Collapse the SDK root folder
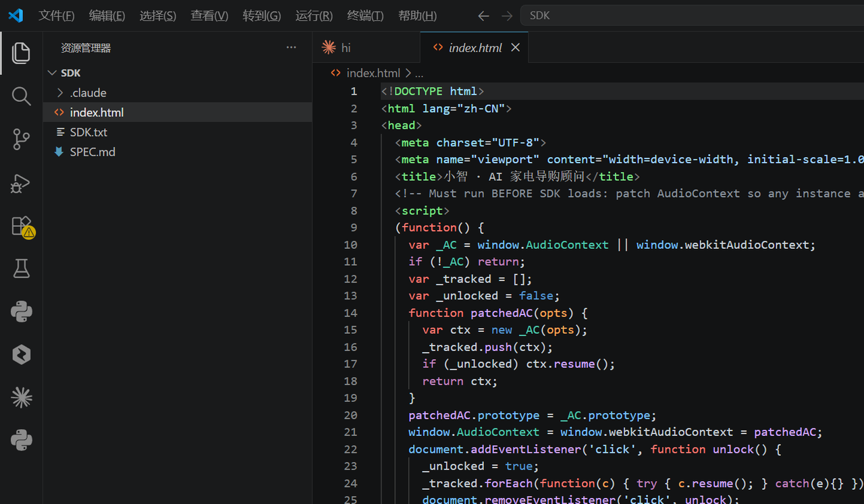This screenshot has height=504, width=864. click(53, 73)
